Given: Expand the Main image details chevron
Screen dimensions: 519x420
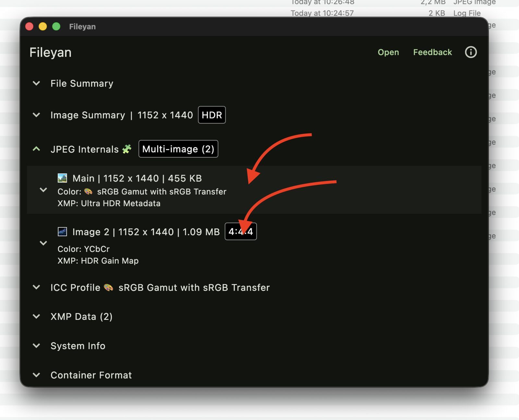Looking at the screenshot, I should coord(43,190).
